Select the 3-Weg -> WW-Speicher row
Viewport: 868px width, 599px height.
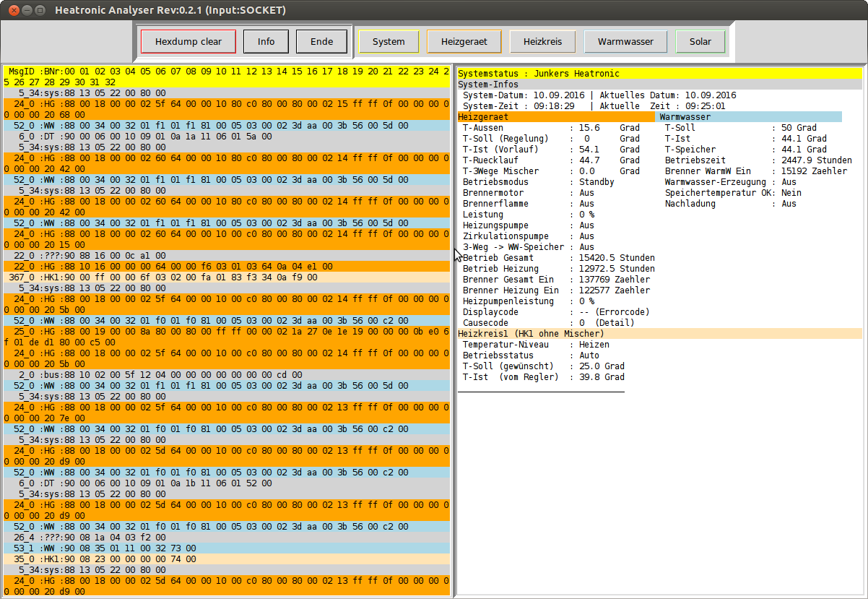(529, 247)
